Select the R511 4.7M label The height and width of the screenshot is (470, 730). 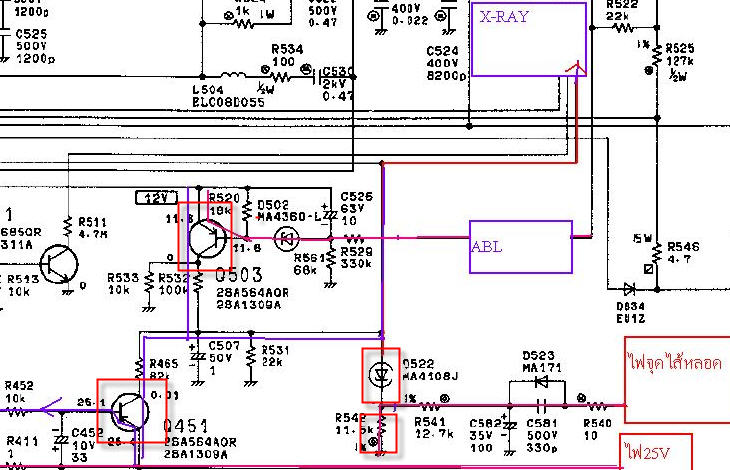(93, 228)
